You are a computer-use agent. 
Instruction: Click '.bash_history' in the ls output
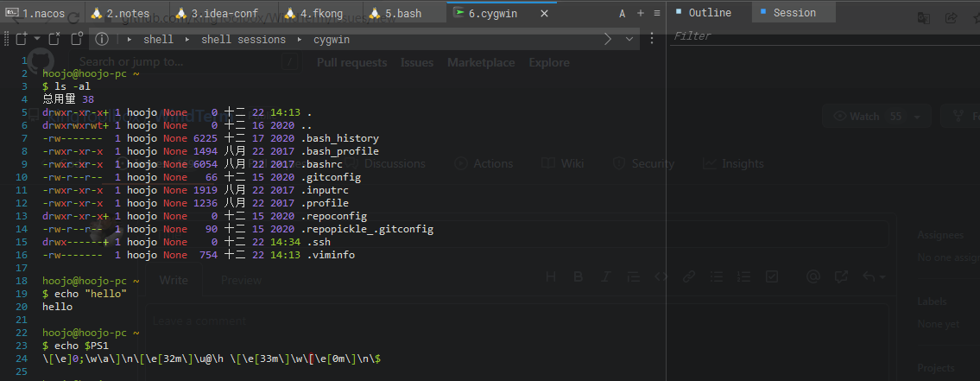339,137
